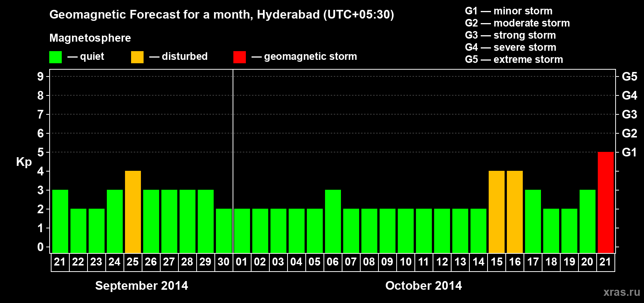Click the 'September 2014' month label
This screenshot has height=303, width=644.
(141, 286)
